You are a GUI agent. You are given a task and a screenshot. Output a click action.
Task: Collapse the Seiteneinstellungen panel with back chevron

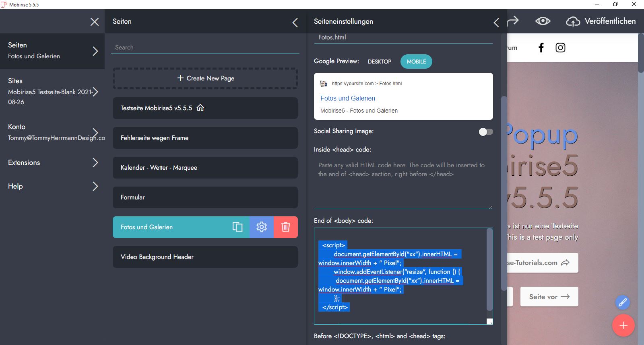point(496,23)
